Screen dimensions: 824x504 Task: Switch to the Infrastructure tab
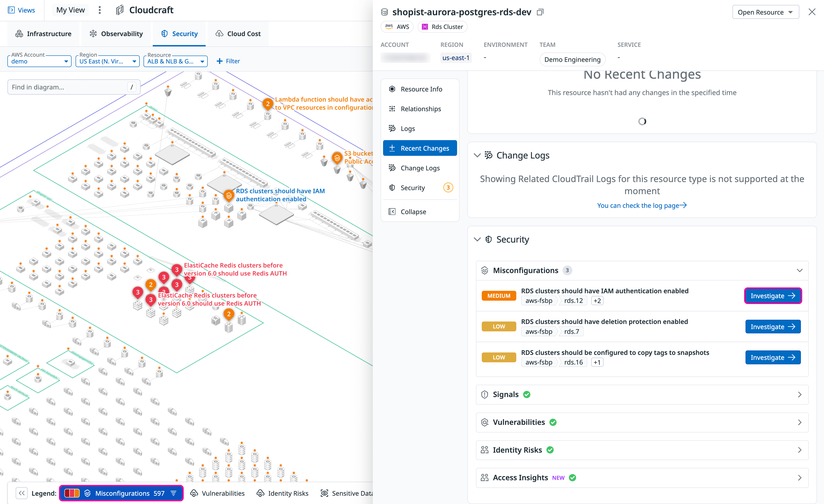click(44, 34)
